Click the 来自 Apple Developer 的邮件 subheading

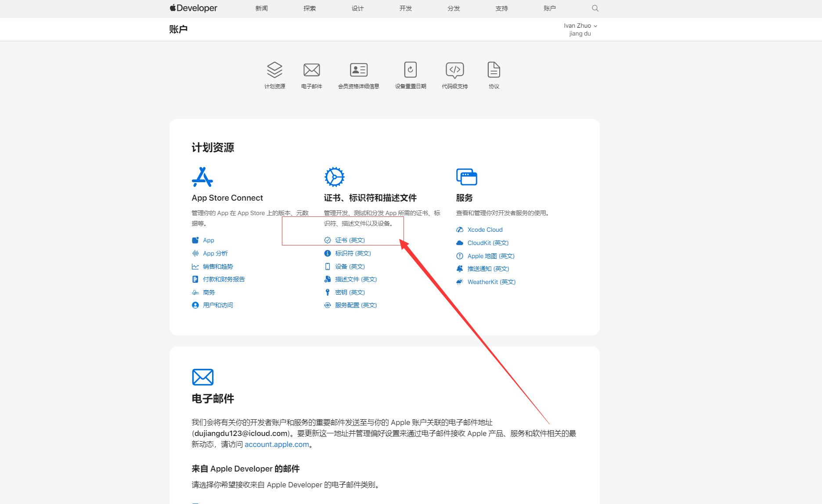pos(246,469)
